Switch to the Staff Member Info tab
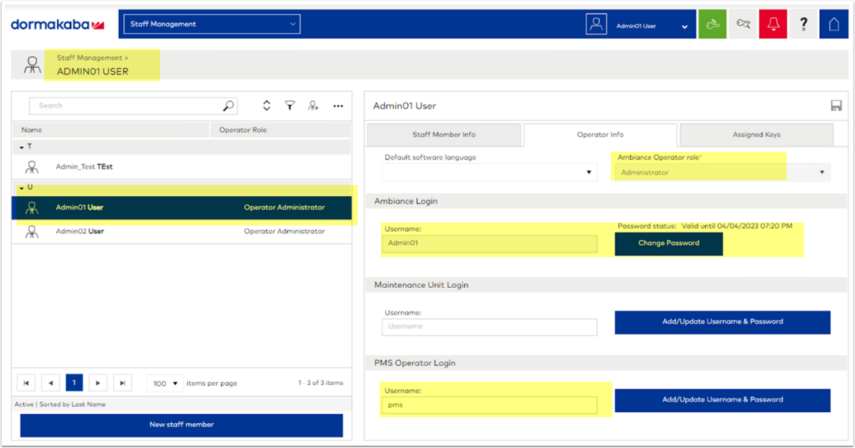Screen dimensions: 855x448 pos(444,134)
